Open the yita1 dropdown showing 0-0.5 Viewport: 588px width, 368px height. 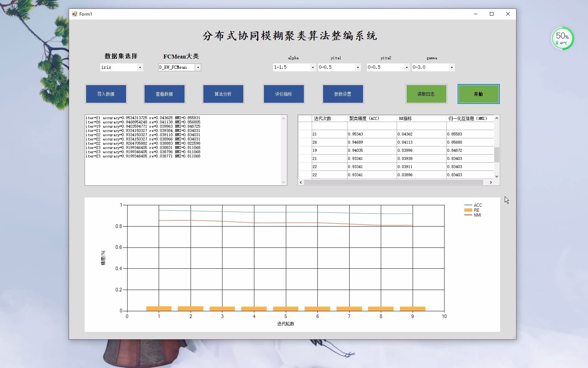click(358, 67)
